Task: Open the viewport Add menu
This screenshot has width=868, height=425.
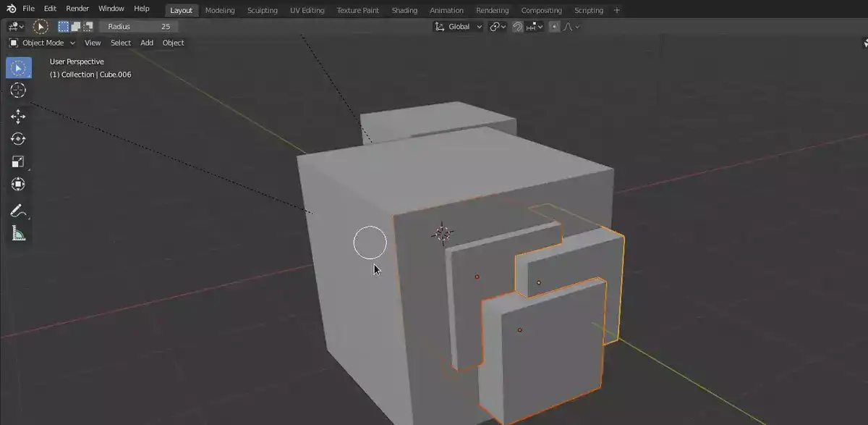Action: tap(147, 43)
